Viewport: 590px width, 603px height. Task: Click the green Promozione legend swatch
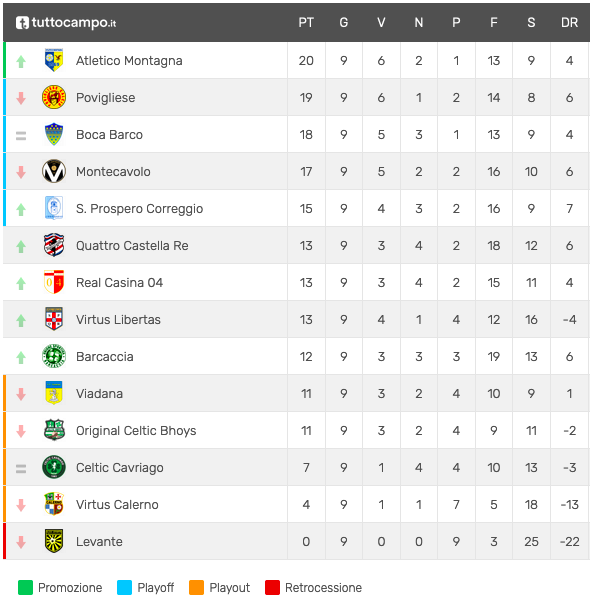tap(25, 587)
